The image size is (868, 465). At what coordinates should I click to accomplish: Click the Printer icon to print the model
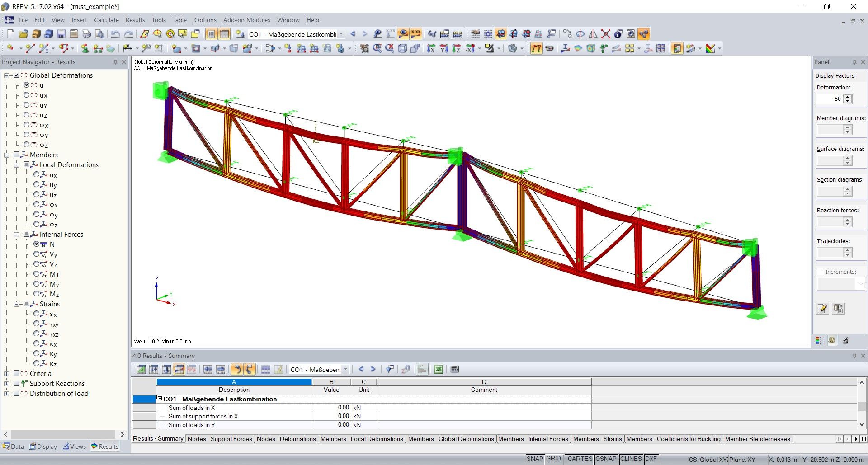click(x=86, y=33)
